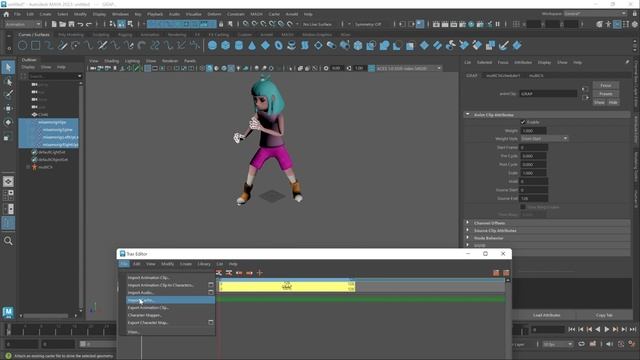Click option box beside Import Animation Clip to Characters
The width and height of the screenshot is (640, 360).
211,285
